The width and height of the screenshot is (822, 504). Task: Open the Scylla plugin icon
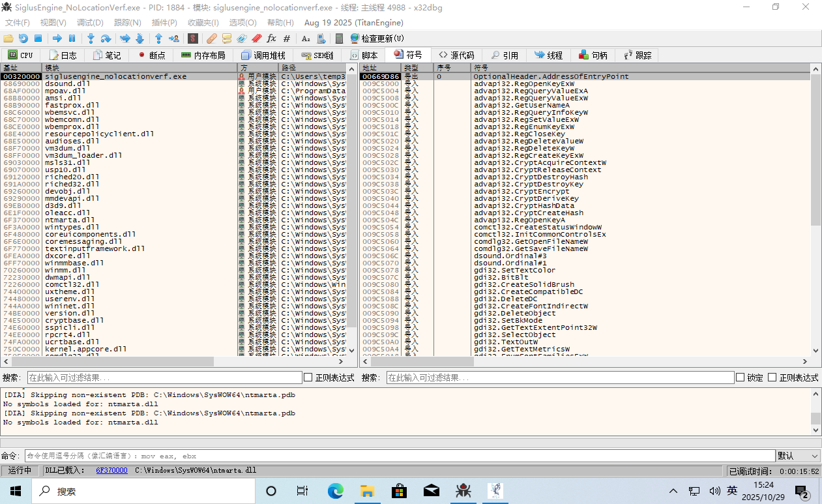[x=193, y=38]
